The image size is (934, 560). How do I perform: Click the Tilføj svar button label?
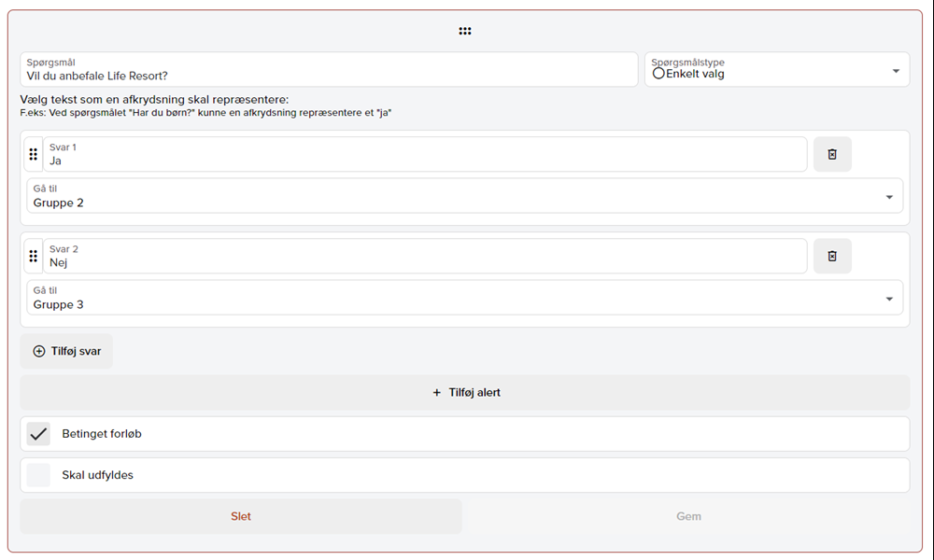coord(76,351)
